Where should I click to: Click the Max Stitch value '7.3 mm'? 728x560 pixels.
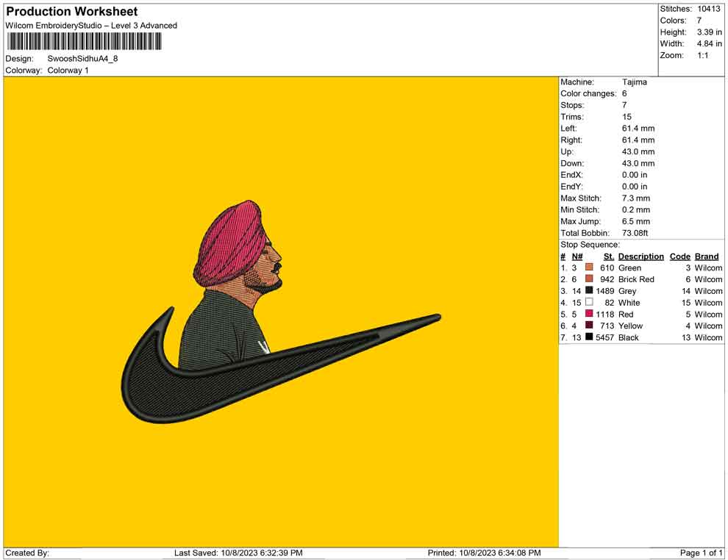point(636,198)
